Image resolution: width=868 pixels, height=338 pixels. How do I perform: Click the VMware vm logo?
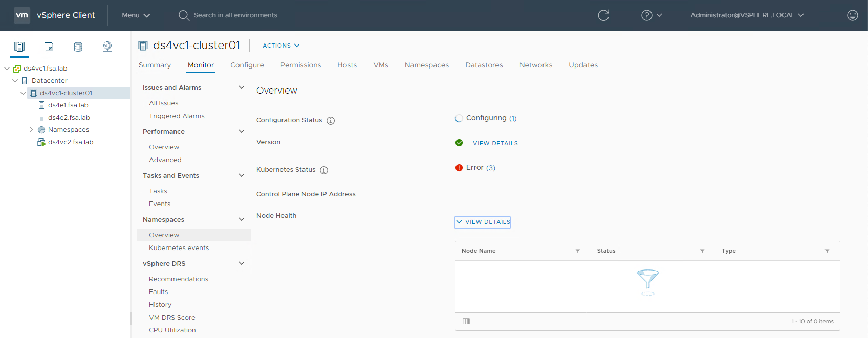click(x=22, y=15)
